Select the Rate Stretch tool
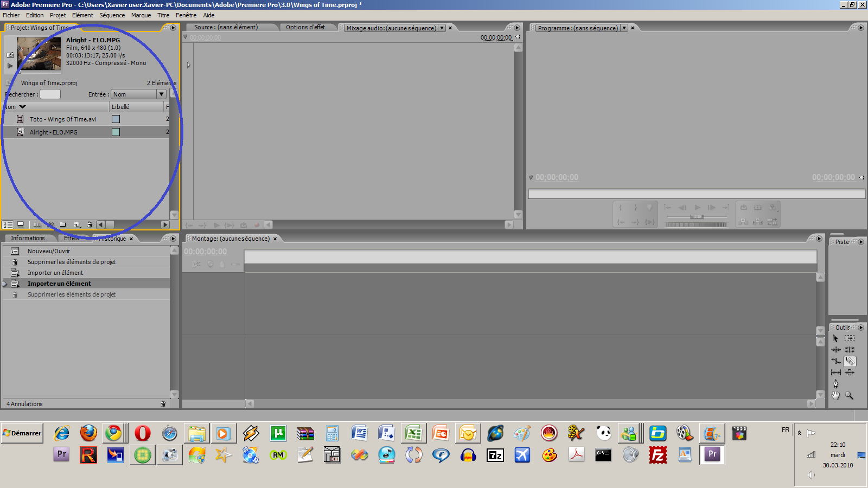This screenshot has height=488, width=868. pyautogui.click(x=835, y=361)
